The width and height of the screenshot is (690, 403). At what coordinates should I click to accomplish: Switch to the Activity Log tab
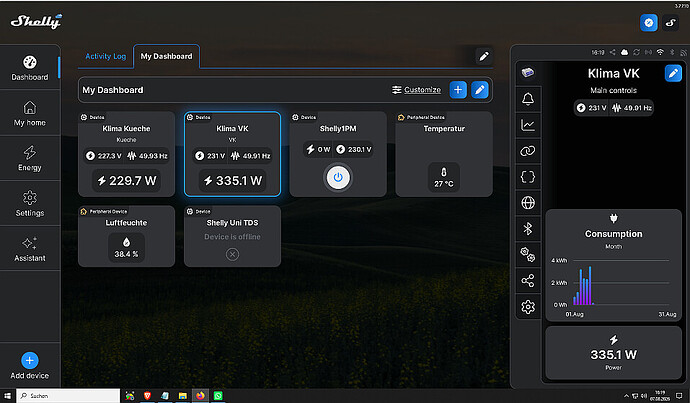[x=106, y=56]
